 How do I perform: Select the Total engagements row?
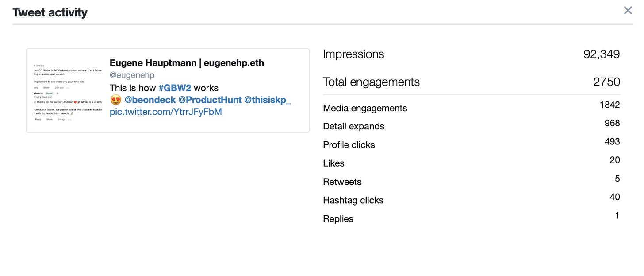pyautogui.click(x=471, y=82)
